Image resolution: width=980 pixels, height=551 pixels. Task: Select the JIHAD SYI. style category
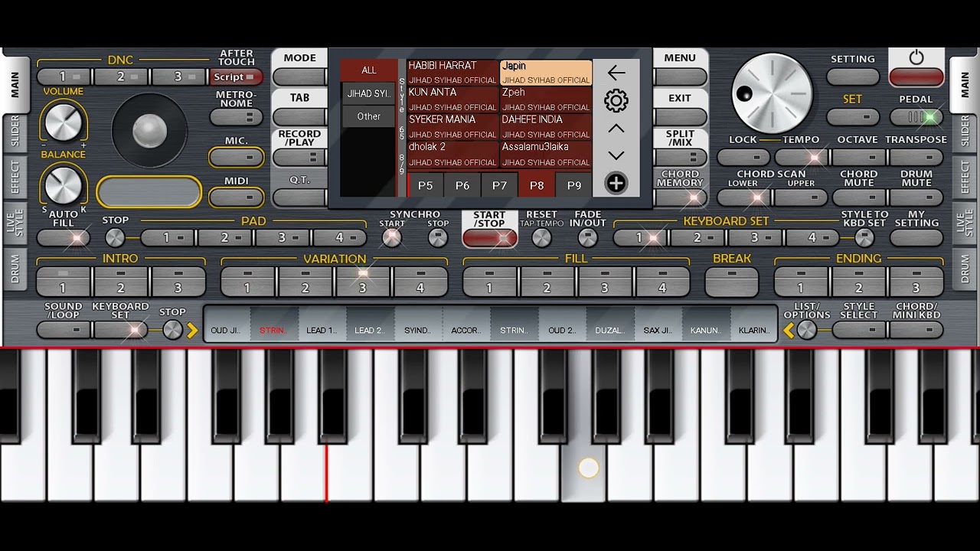tap(368, 93)
